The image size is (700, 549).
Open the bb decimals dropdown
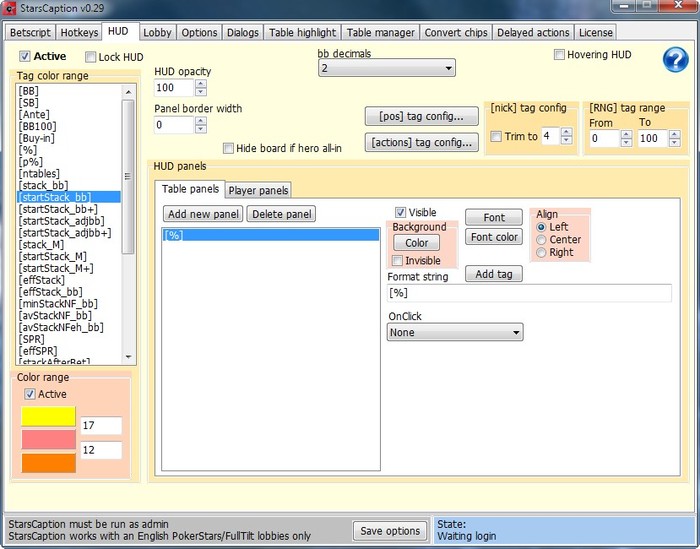click(387, 68)
